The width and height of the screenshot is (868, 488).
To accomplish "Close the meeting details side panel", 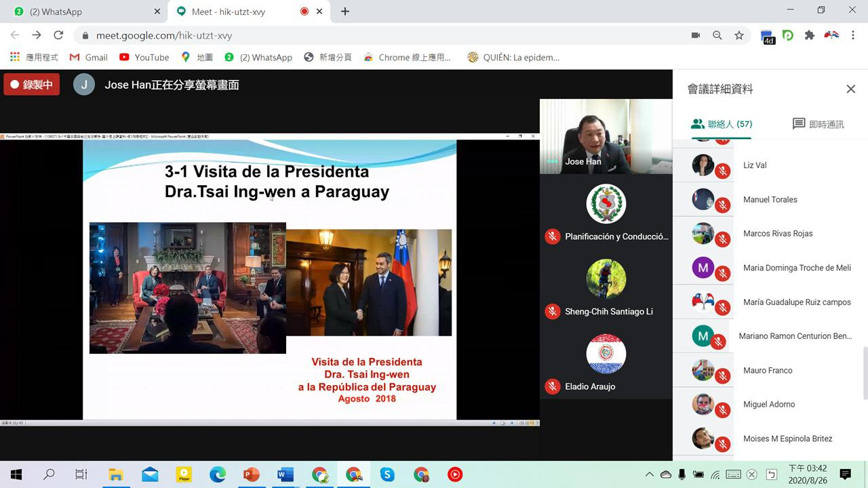I will click(x=850, y=89).
